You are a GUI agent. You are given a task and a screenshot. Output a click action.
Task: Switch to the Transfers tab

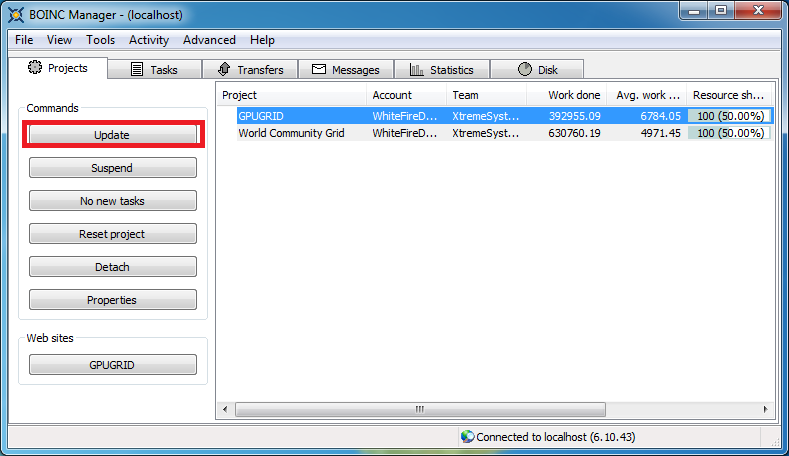250,69
